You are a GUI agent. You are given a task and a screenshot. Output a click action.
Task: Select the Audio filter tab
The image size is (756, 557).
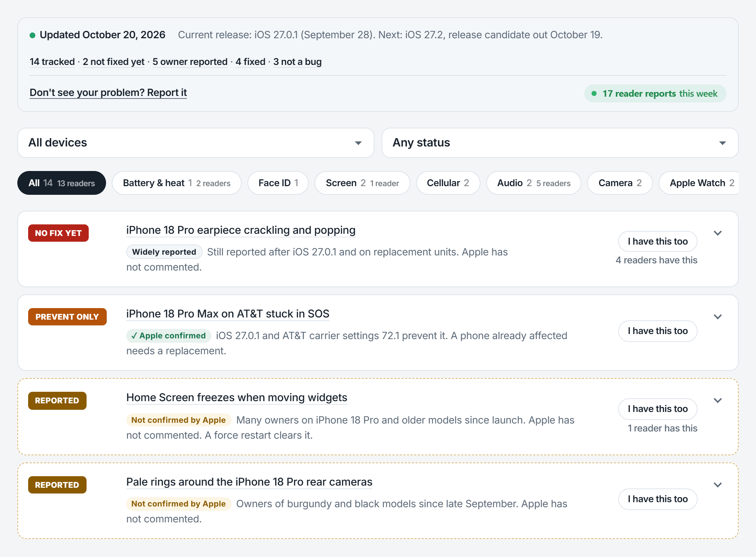click(533, 183)
